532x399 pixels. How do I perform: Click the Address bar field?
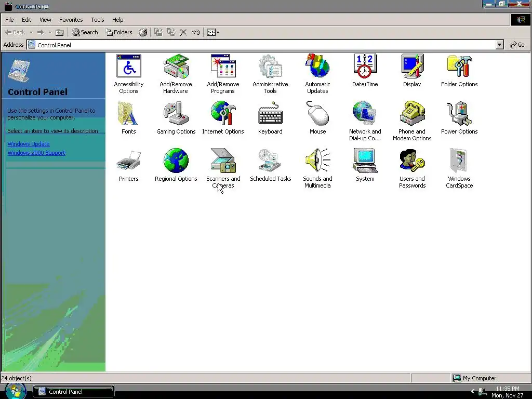point(261,45)
